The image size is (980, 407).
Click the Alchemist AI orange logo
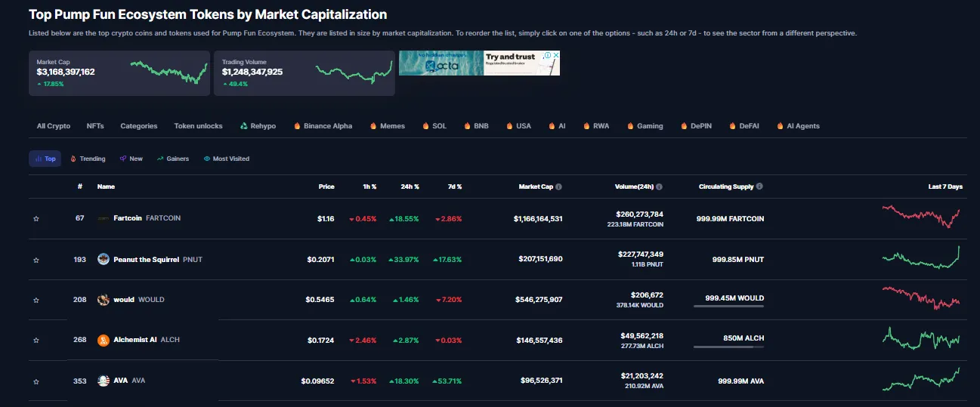pos(104,340)
